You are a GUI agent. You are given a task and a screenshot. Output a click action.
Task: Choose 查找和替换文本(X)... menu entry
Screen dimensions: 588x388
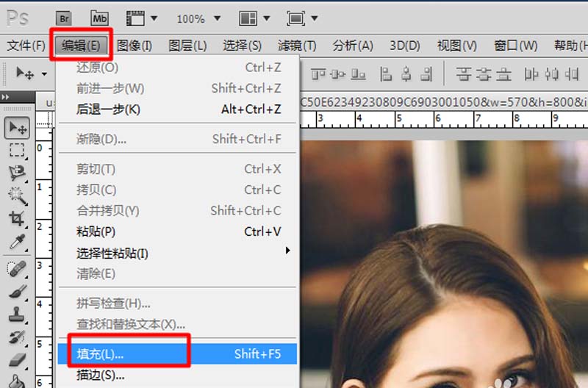pos(178,324)
